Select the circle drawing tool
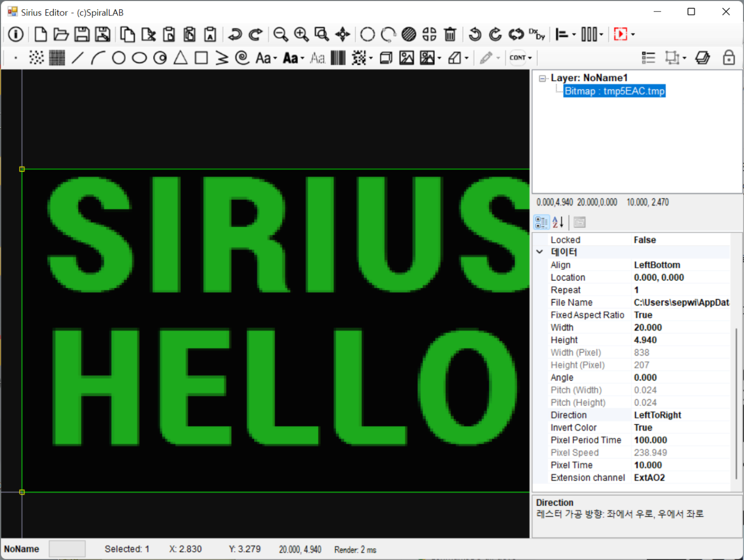The image size is (744, 560). pyautogui.click(x=119, y=58)
